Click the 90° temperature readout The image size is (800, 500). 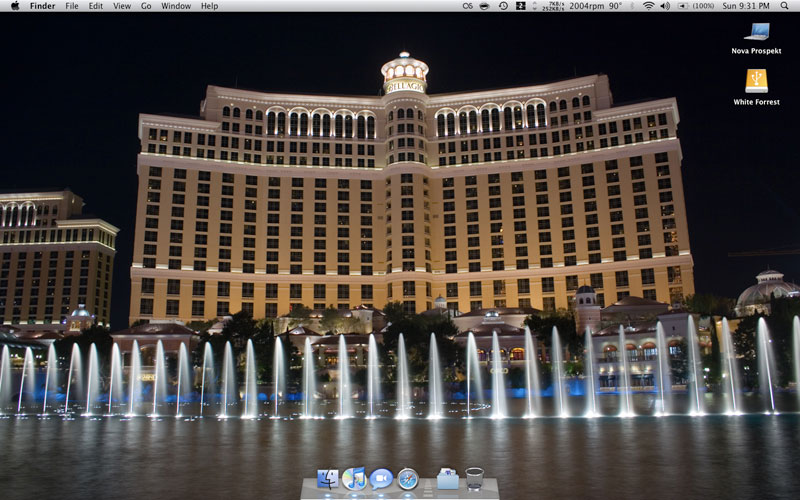pyautogui.click(x=616, y=6)
